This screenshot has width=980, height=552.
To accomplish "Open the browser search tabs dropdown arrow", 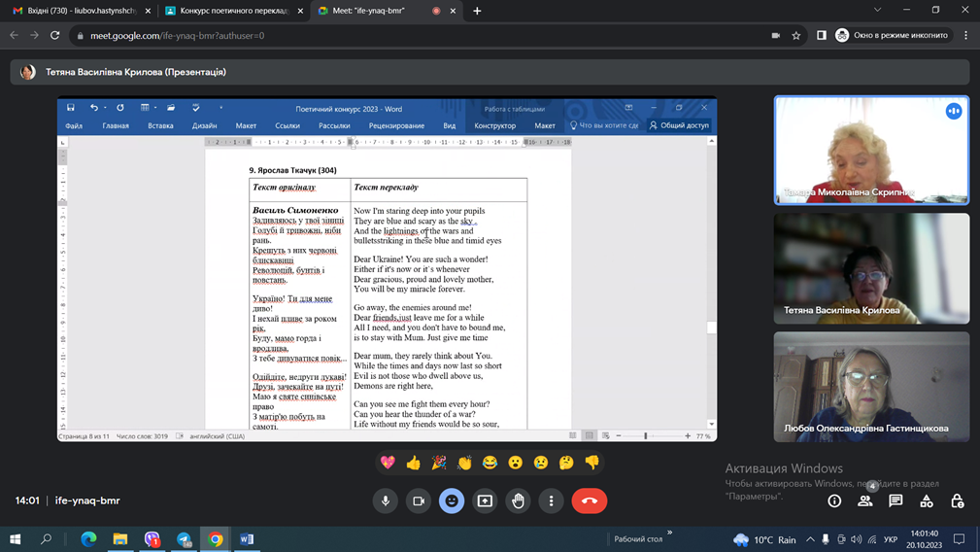I will [877, 11].
